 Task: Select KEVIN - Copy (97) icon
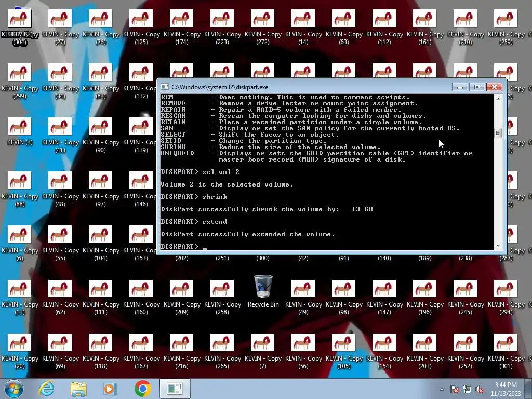[x=101, y=189]
